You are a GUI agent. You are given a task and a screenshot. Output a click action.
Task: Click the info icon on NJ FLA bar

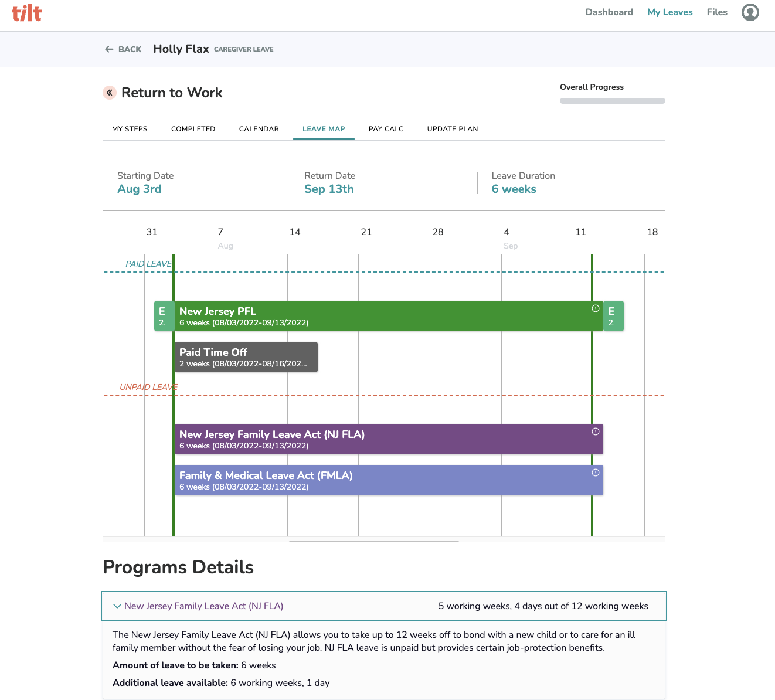click(x=596, y=431)
